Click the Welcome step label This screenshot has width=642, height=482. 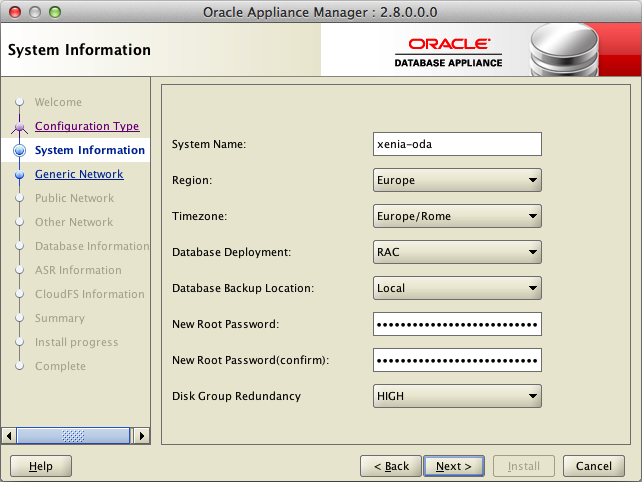coord(59,102)
